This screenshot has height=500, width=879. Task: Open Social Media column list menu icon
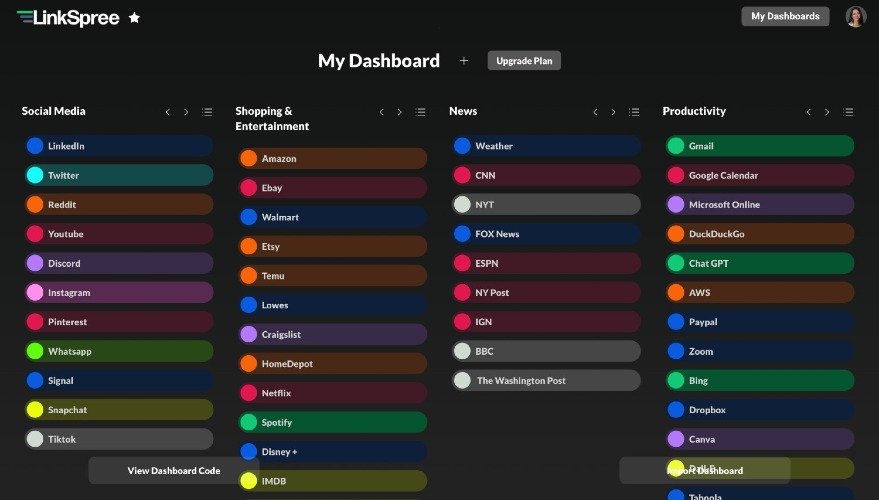click(x=207, y=112)
